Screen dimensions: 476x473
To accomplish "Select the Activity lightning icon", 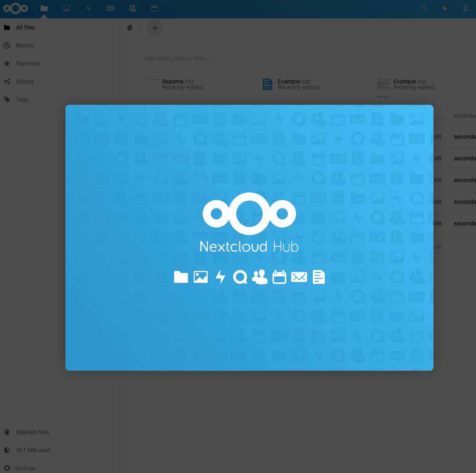I will 88,9.
